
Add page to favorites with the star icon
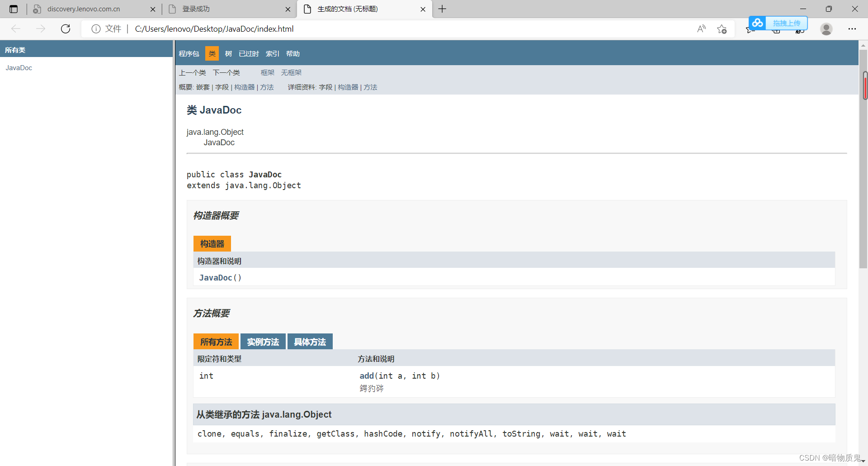click(x=722, y=29)
